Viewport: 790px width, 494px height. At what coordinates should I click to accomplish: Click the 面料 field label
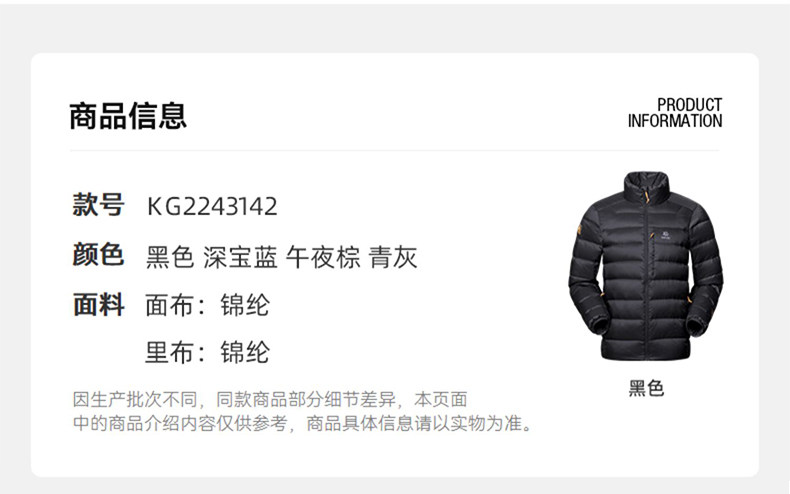pyautogui.click(x=98, y=304)
